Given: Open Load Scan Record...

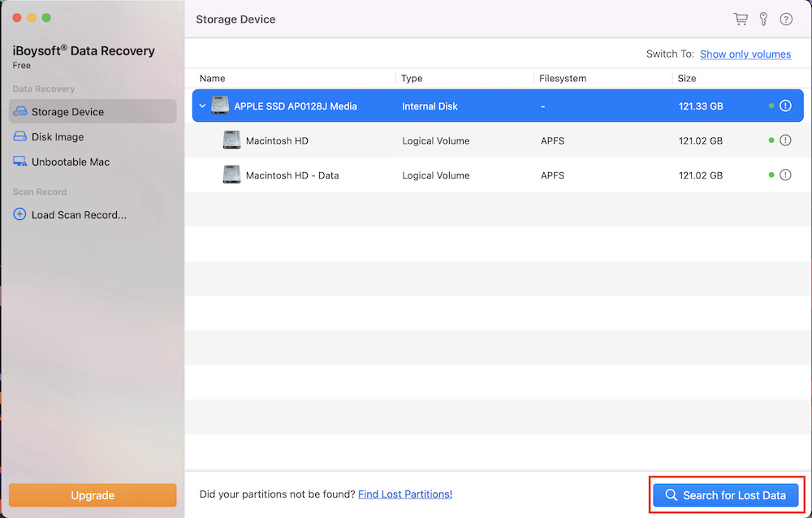Looking at the screenshot, I should pos(79,214).
